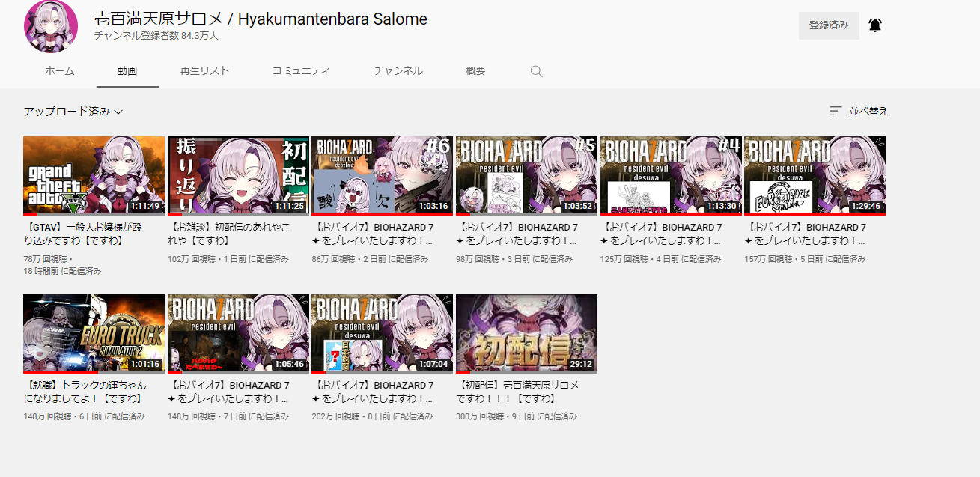Open the Biohazard #4 video thumbnail
Image resolution: width=980 pixels, height=477 pixels.
pos(671,175)
